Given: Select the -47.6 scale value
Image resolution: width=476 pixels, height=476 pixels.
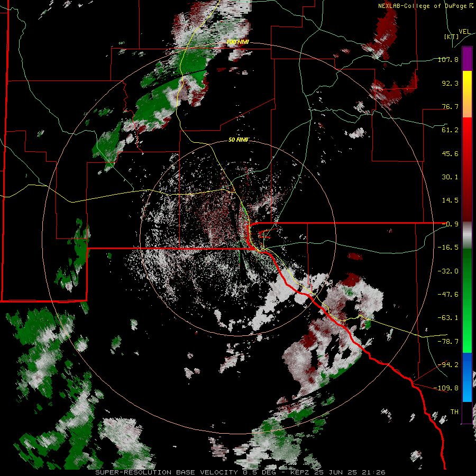Looking at the screenshot, I should [x=448, y=295].
